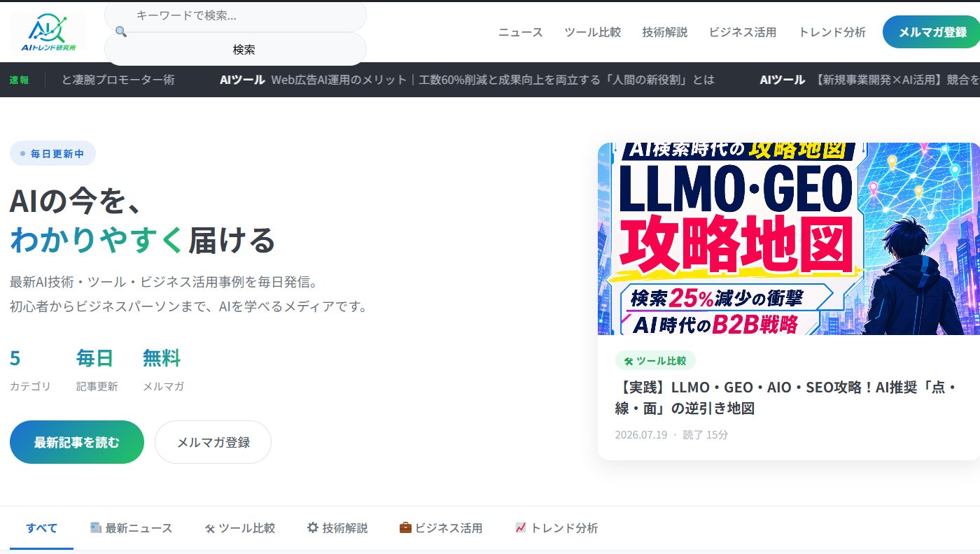Open ticker headline 新規事業開発×AI活用
This screenshot has height=554, width=980.
coord(870,80)
